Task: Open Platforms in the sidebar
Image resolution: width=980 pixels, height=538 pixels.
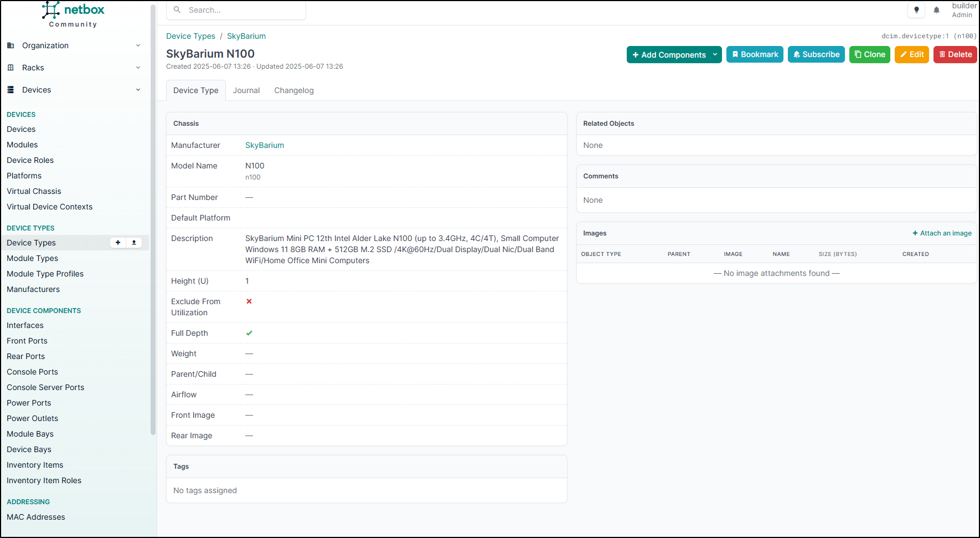Action: click(24, 176)
